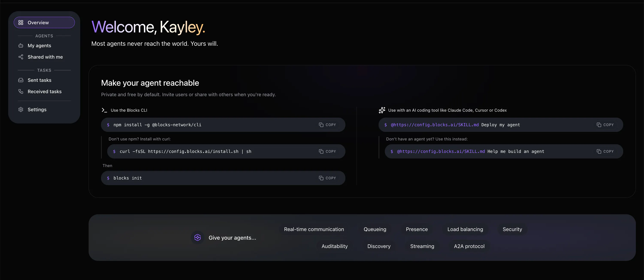This screenshot has height=280, width=644.
Task: Select the Presence chip
Action: click(x=417, y=230)
